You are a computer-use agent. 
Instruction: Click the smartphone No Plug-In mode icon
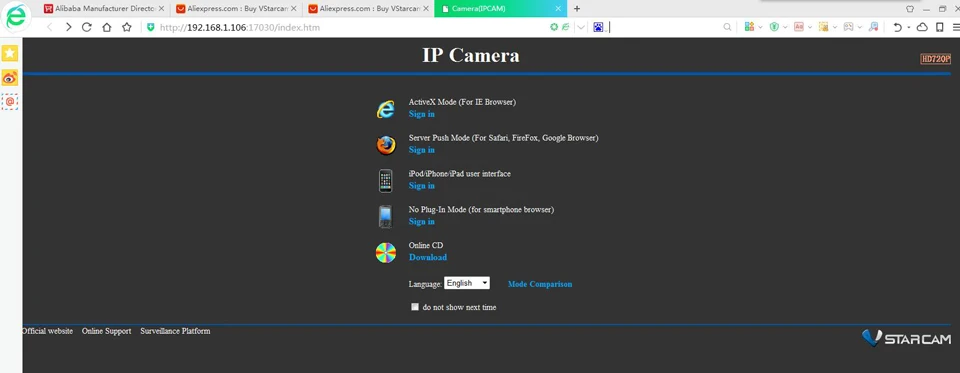coord(385,217)
